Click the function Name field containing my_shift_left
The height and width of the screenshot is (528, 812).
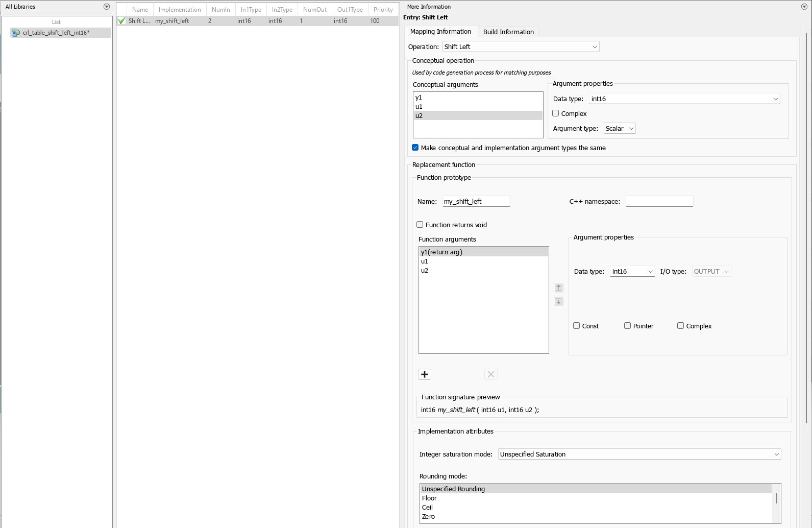tap(476, 201)
